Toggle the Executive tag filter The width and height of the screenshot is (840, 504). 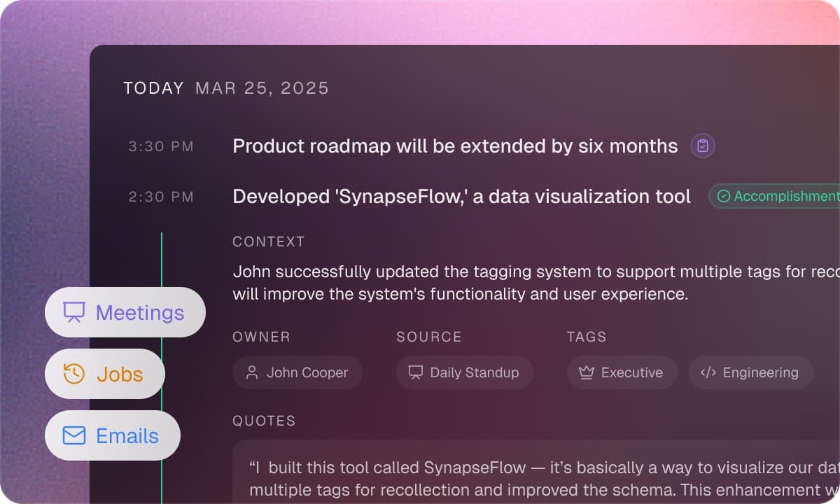coord(622,372)
